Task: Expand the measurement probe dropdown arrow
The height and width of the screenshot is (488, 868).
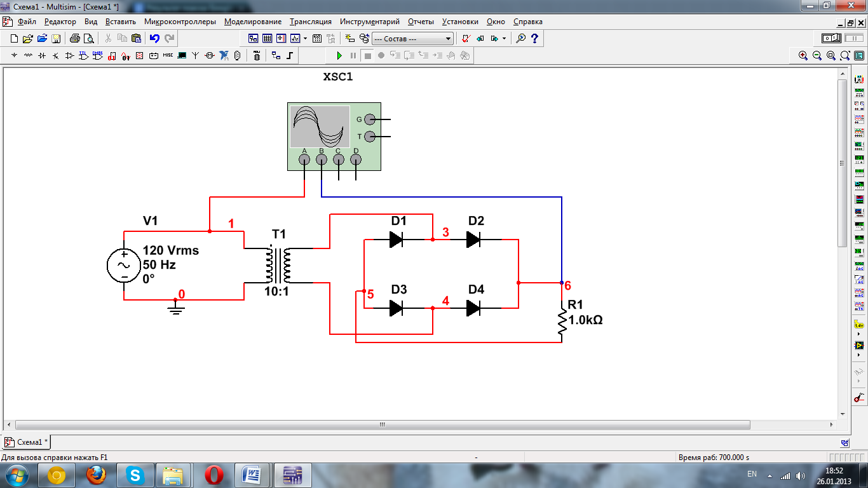Action: pos(859,334)
